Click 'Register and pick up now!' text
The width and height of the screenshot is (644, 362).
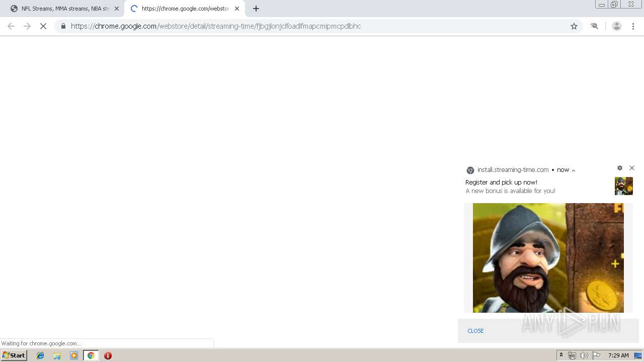[501, 183]
